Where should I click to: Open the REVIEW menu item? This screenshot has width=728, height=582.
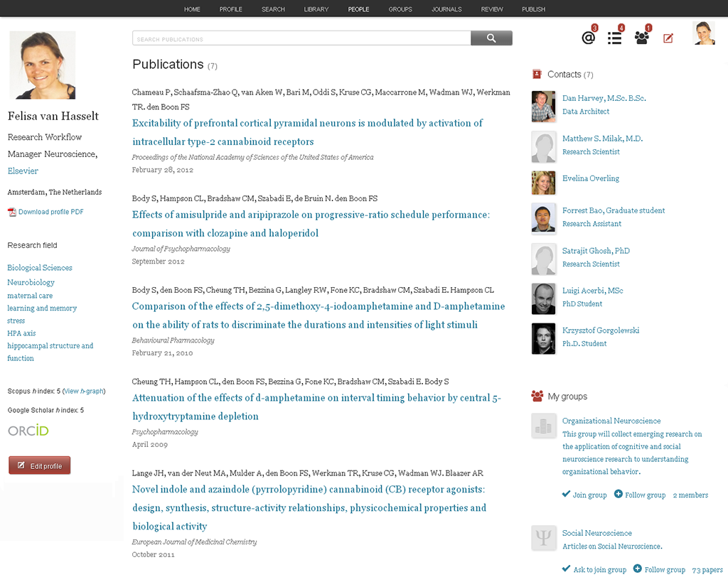click(492, 9)
